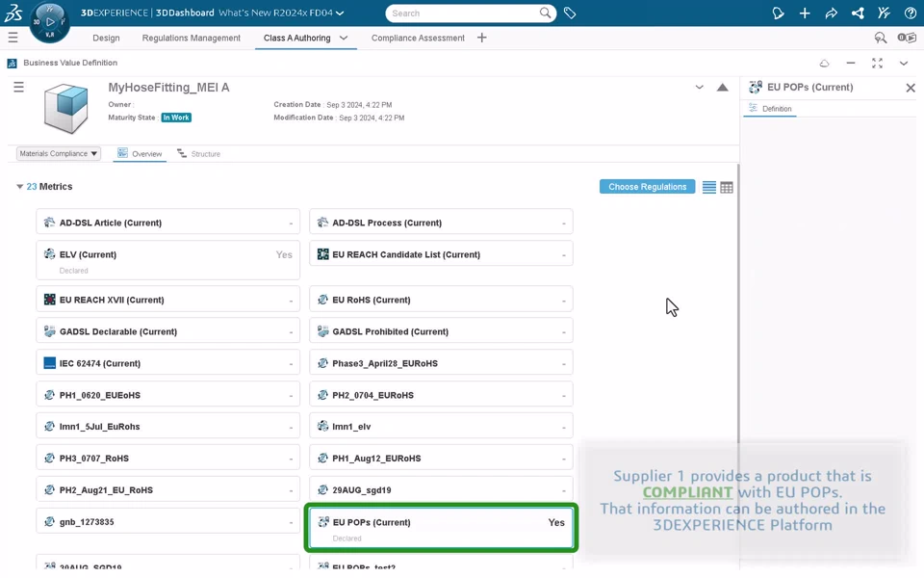This screenshot has height=578, width=924.
Task: Select PH2_0704_EURoHS metric
Action: pyautogui.click(x=441, y=395)
